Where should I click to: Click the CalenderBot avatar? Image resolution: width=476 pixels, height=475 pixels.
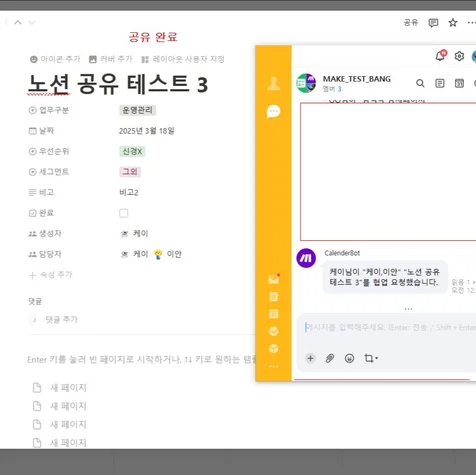pos(306,258)
